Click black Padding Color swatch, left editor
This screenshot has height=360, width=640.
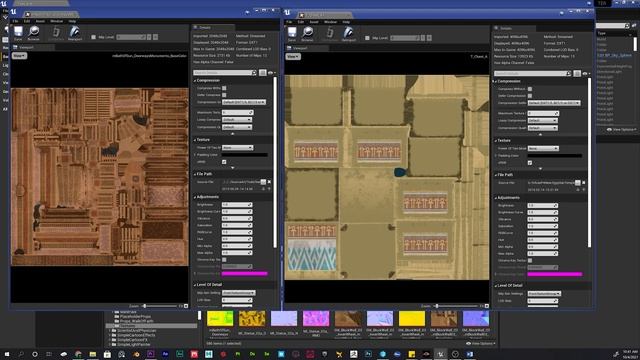click(244, 155)
